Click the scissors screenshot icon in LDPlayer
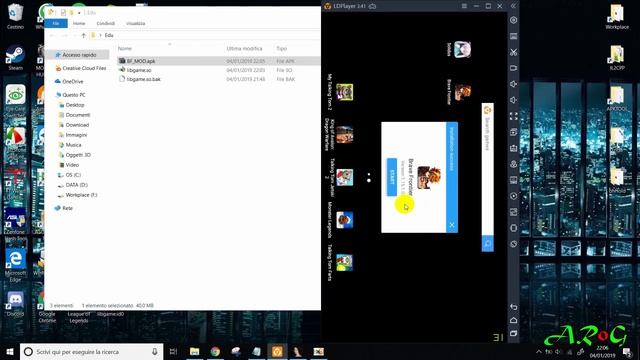This screenshot has width=640, height=360. click(514, 52)
